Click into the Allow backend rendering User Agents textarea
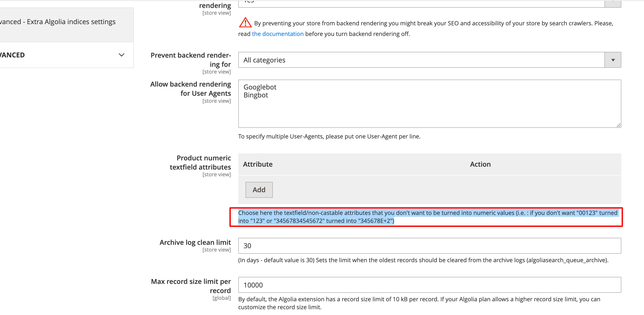 (x=425, y=104)
